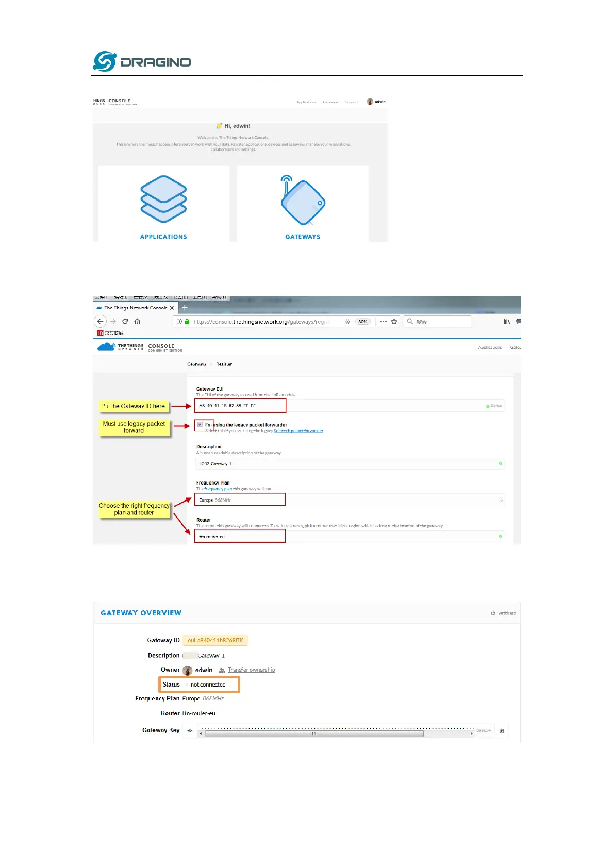Screen dimensions: 614x868
Task: Click the Gateway EUI input field
Action: pyautogui.click(x=350, y=406)
